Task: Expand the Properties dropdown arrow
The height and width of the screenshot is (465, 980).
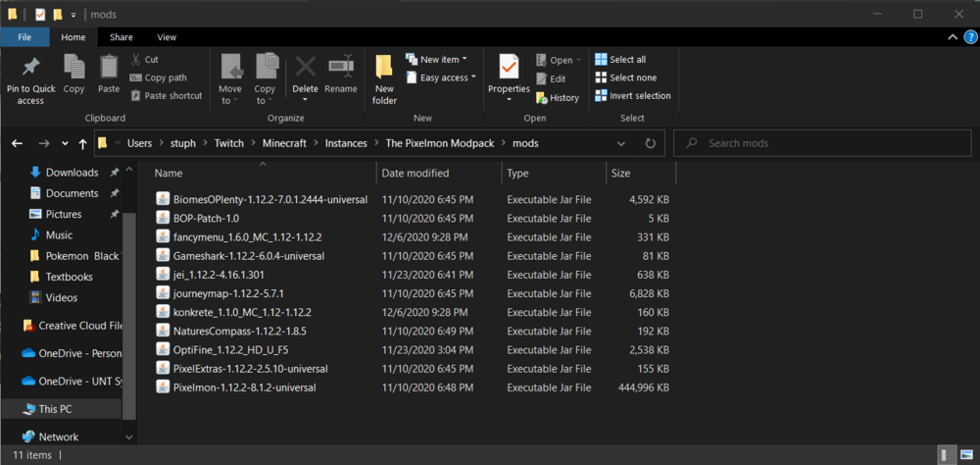Action: 509,99
